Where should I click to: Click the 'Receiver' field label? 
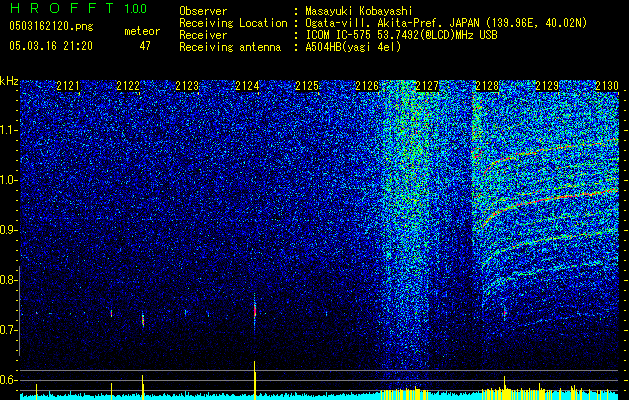pyautogui.click(x=203, y=35)
